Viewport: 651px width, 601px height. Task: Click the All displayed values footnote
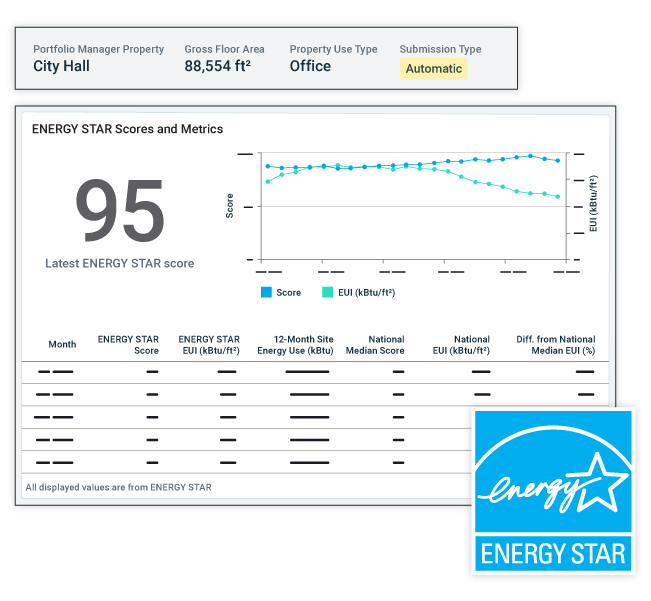pyautogui.click(x=118, y=487)
